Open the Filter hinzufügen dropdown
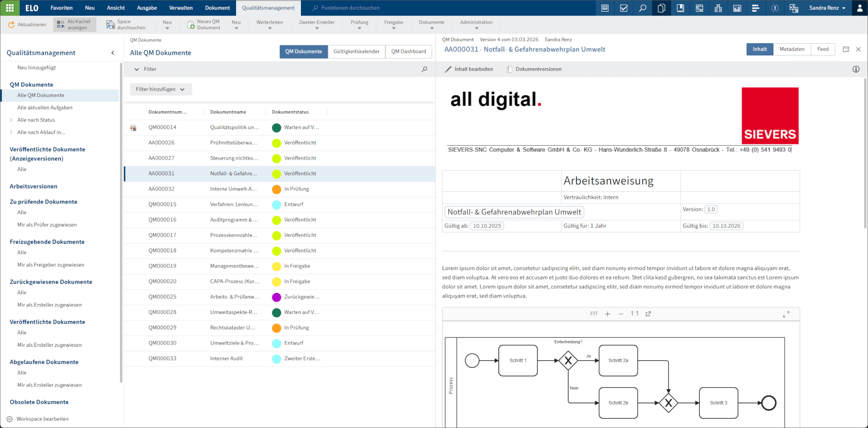Image resolution: width=868 pixels, height=428 pixels. [x=161, y=89]
